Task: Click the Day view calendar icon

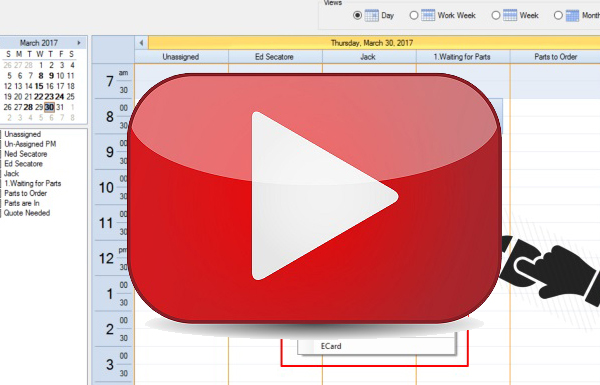Action: 372,15
